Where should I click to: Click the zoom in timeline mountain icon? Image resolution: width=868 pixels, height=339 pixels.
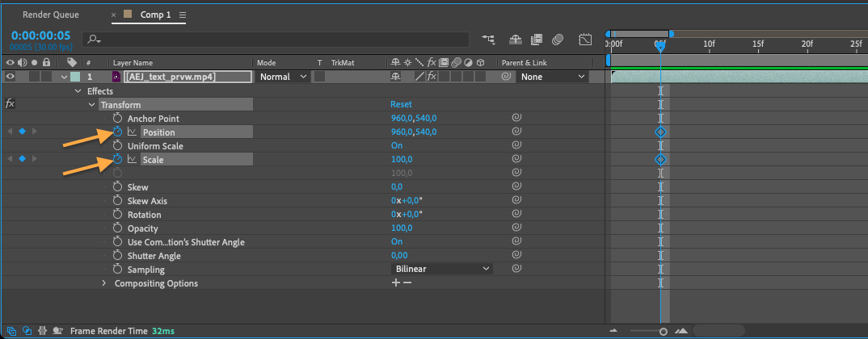681,331
